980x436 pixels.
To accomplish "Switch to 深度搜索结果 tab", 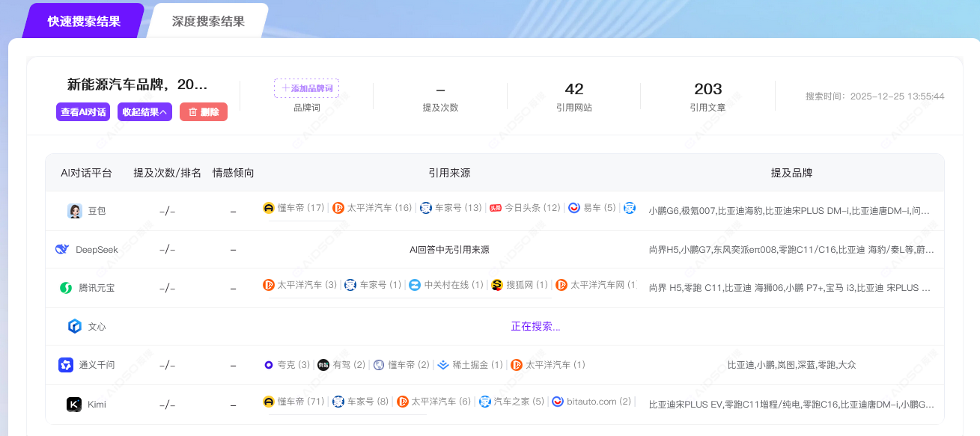I will (209, 21).
